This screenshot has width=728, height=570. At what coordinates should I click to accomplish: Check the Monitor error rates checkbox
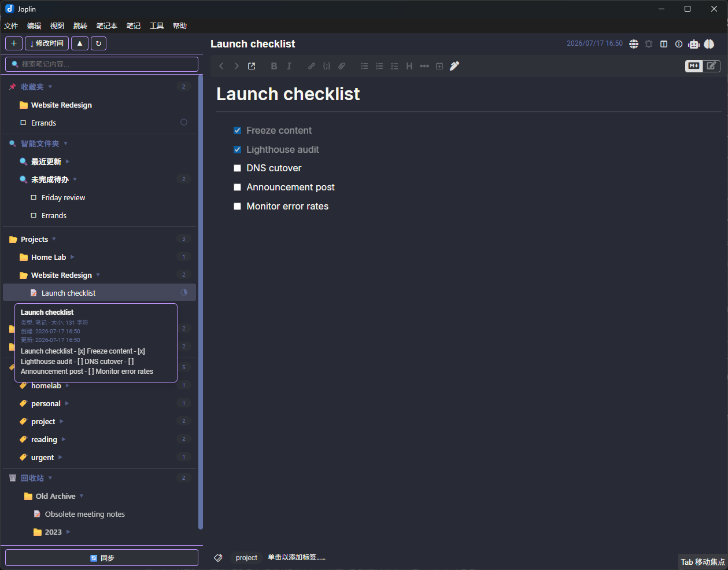237,207
